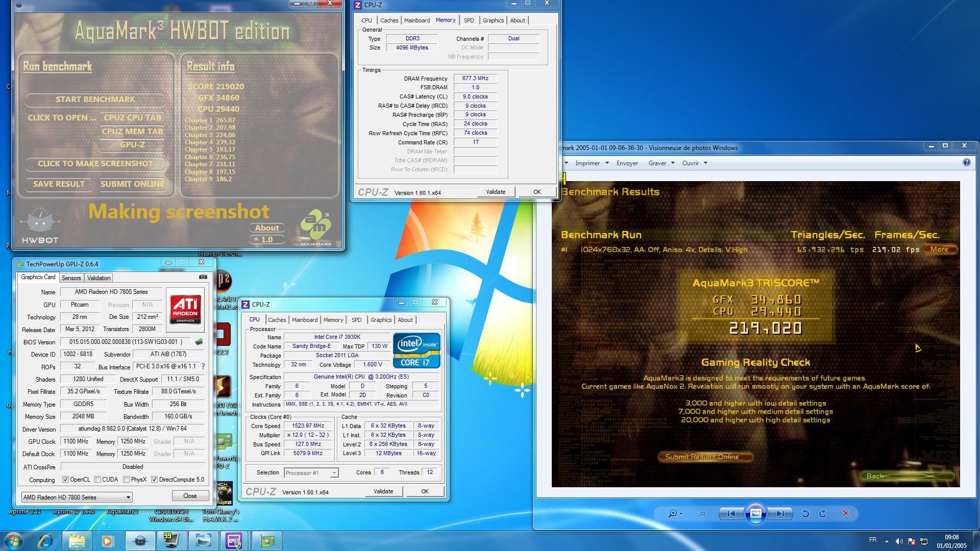
Task: Click the GPU Name field in GPU-Z
Action: coord(111,292)
